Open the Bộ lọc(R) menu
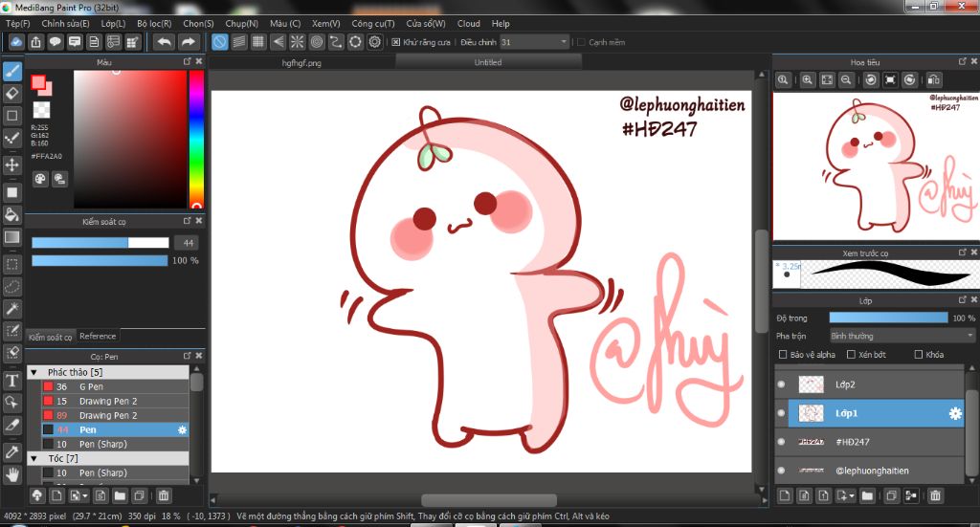 154,24
